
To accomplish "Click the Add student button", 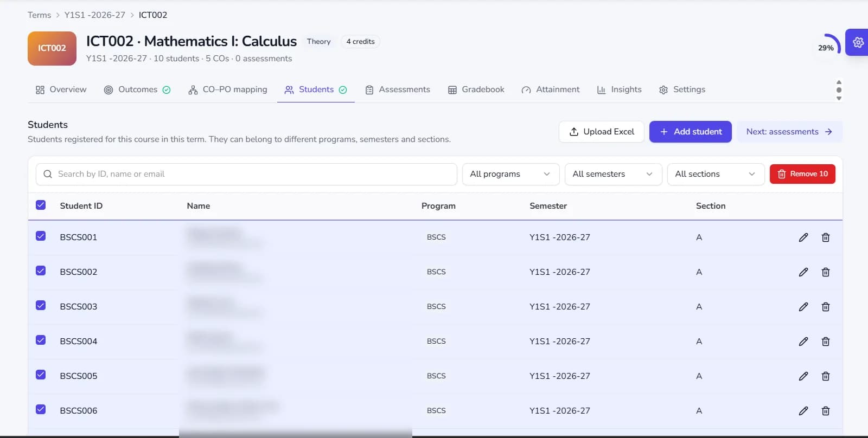I will tap(691, 132).
